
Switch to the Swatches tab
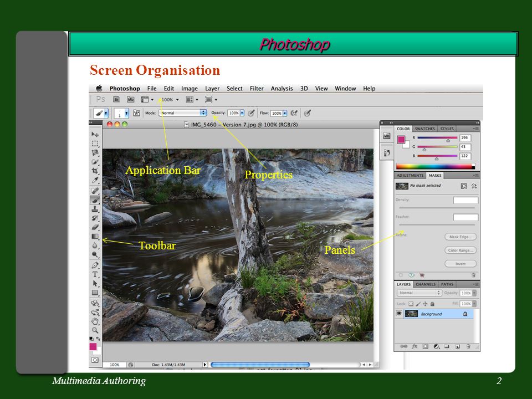pos(424,129)
